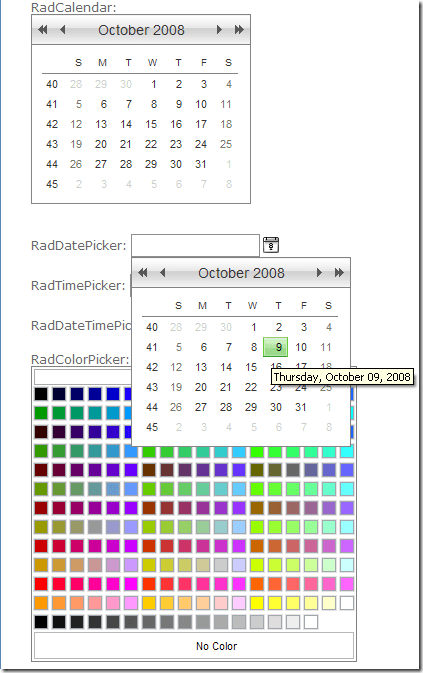Click fast-backward arrow in date picker popup
The image size is (423, 673).
(x=142, y=273)
